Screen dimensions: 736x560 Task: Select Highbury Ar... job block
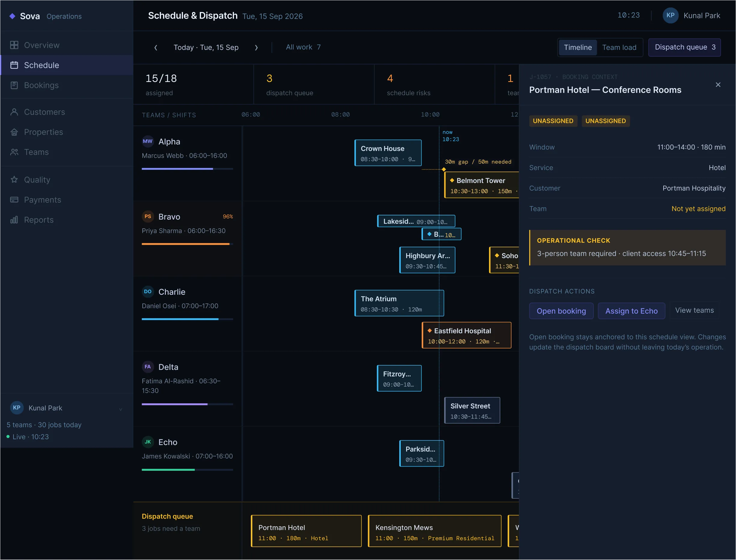coord(427,260)
